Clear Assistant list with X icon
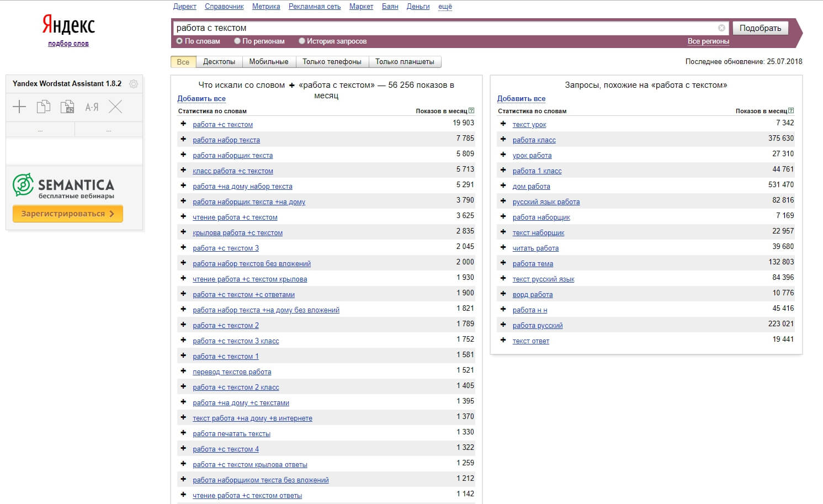This screenshot has width=823, height=504. 115,107
